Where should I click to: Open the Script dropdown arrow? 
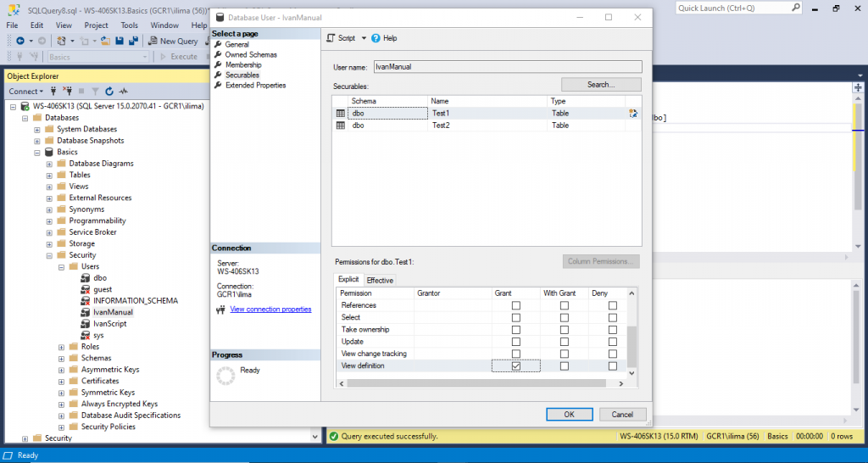pyautogui.click(x=364, y=38)
